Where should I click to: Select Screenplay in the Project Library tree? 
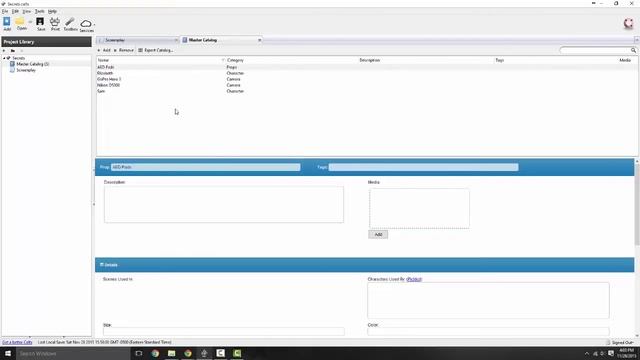coord(26,70)
